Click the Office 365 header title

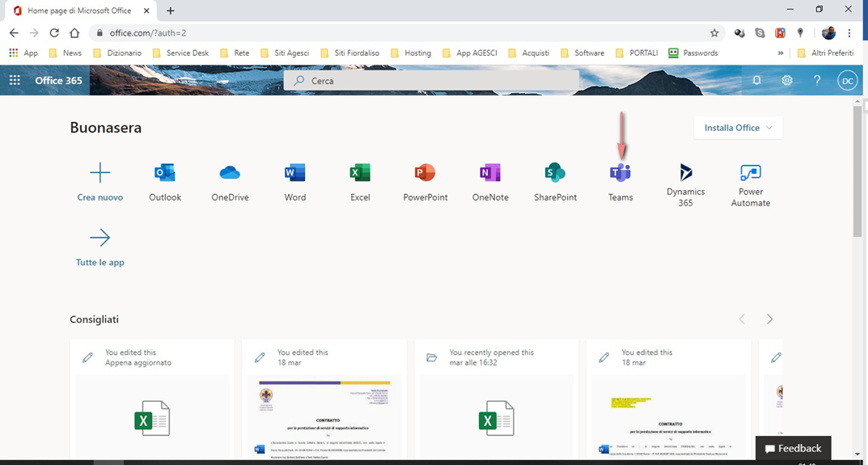pyautogui.click(x=59, y=80)
